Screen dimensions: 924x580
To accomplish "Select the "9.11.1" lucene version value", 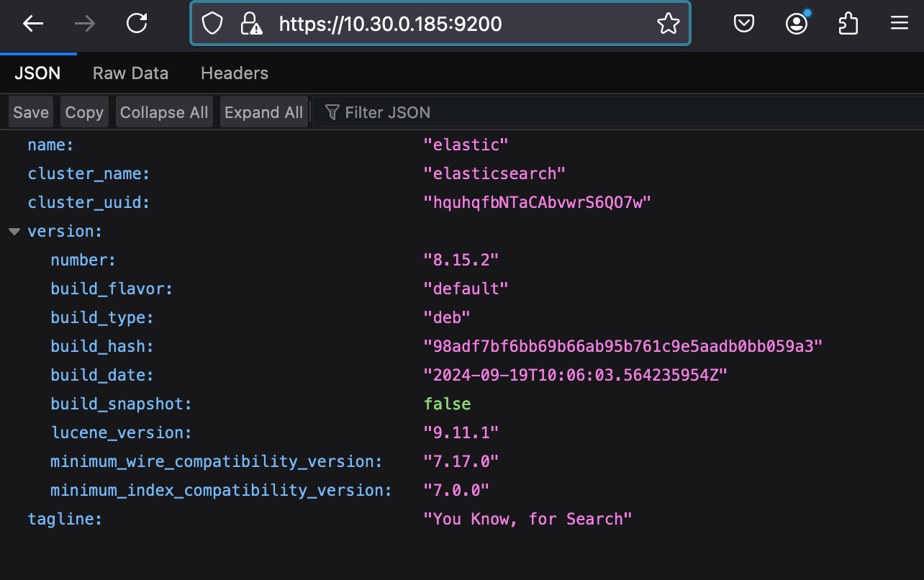I will click(x=461, y=433).
